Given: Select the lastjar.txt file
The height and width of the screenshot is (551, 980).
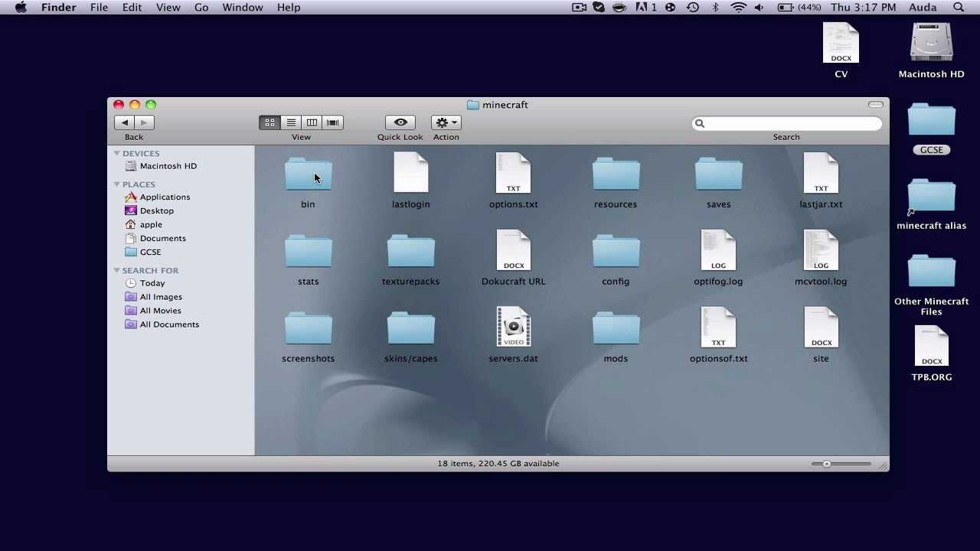Looking at the screenshot, I should tap(821, 173).
